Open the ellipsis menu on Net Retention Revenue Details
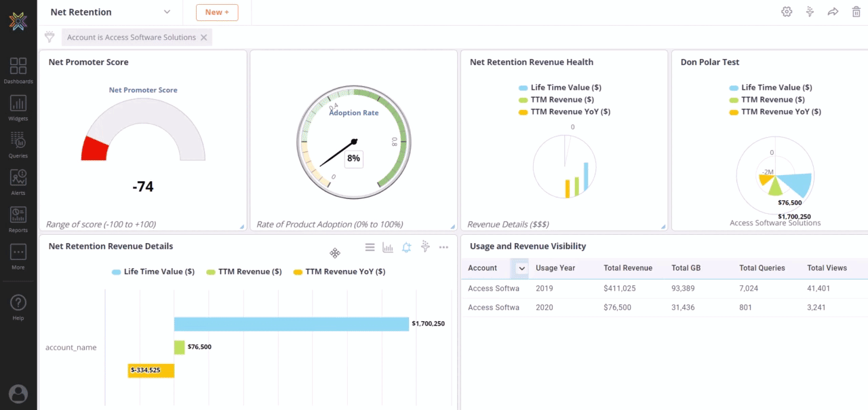The height and width of the screenshot is (410, 868). [443, 247]
